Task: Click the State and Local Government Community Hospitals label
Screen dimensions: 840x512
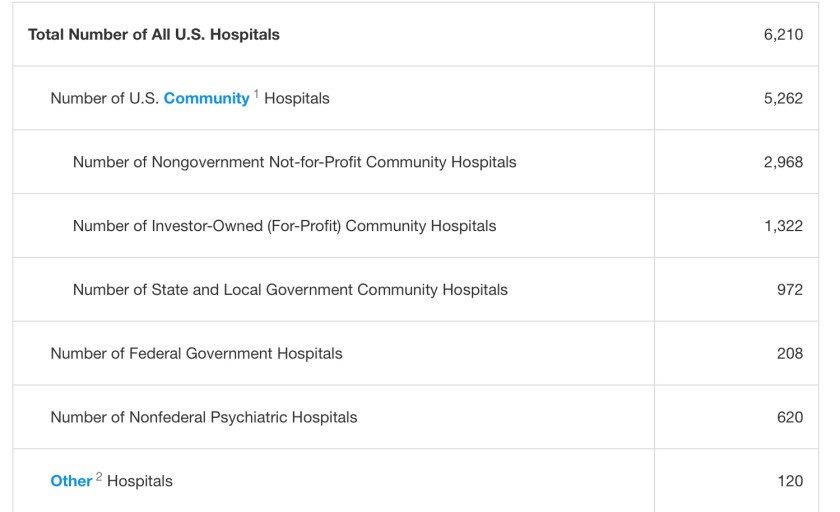Action: 290,290
